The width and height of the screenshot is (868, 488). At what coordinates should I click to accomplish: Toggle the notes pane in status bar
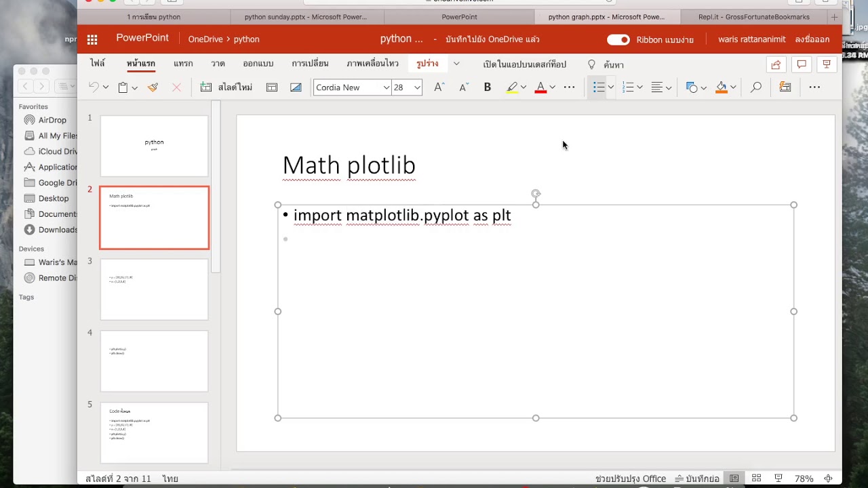pos(697,479)
